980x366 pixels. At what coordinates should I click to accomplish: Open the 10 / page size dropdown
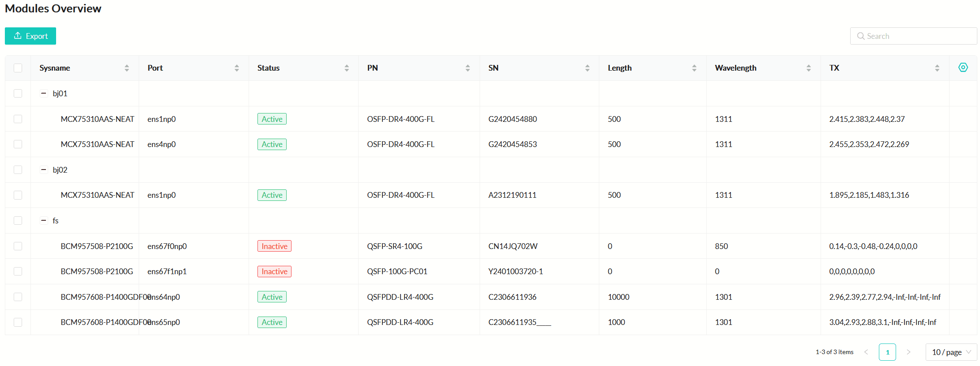[951, 352]
